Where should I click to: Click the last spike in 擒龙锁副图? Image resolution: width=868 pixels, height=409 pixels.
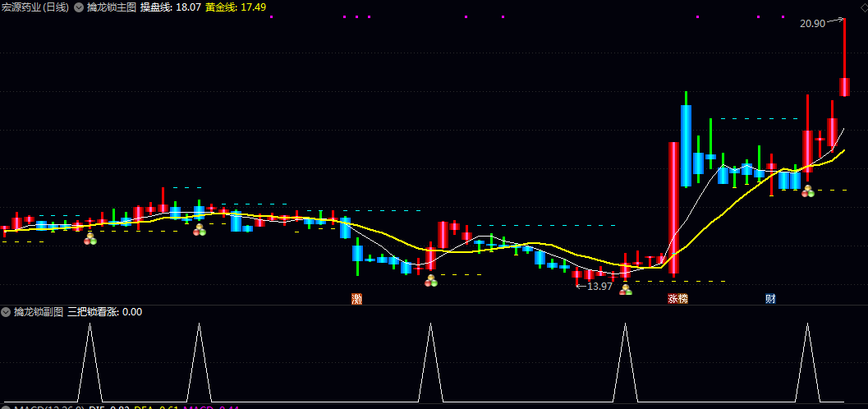pos(807,362)
